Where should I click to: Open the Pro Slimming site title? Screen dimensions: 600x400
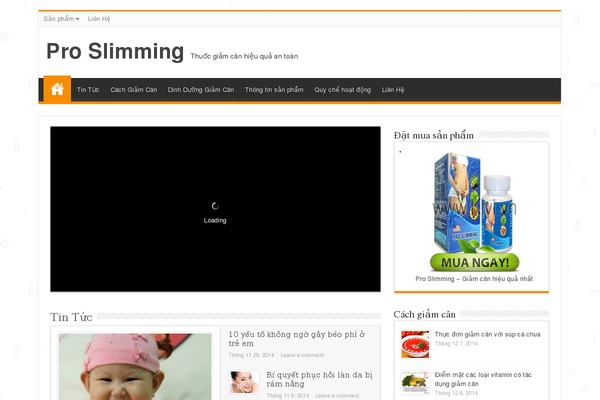click(115, 51)
